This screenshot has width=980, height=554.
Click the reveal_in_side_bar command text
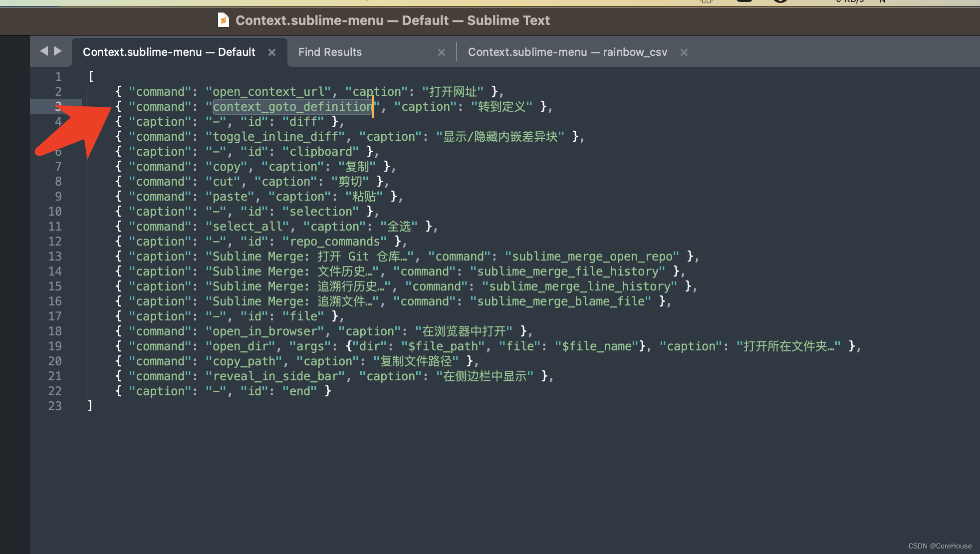(x=275, y=376)
